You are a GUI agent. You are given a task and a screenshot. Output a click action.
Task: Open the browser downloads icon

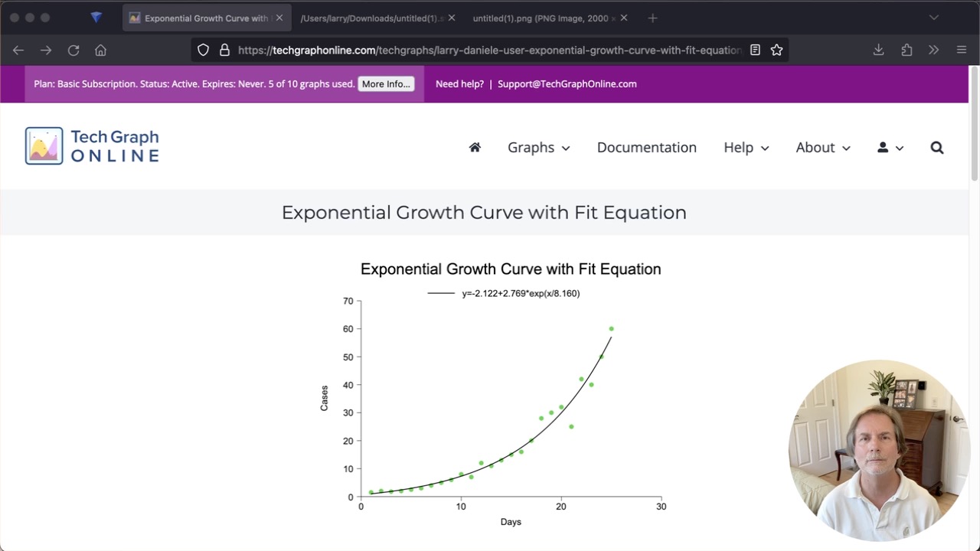878,51
